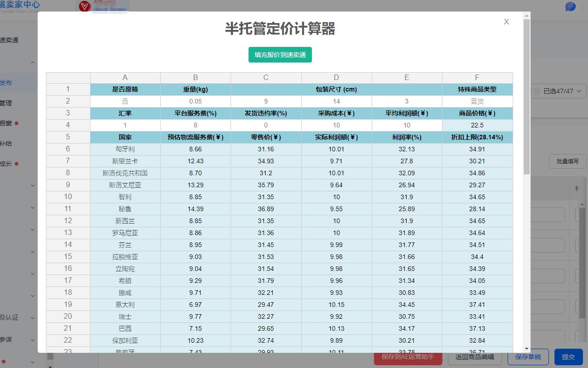
Task: Select column C header in spreadsheet
Action: tap(266, 78)
